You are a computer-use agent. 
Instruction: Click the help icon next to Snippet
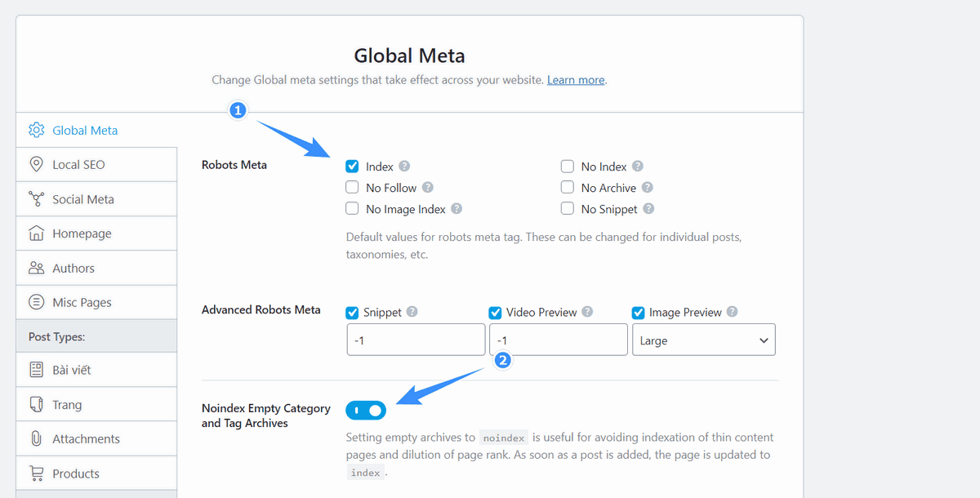coord(412,312)
